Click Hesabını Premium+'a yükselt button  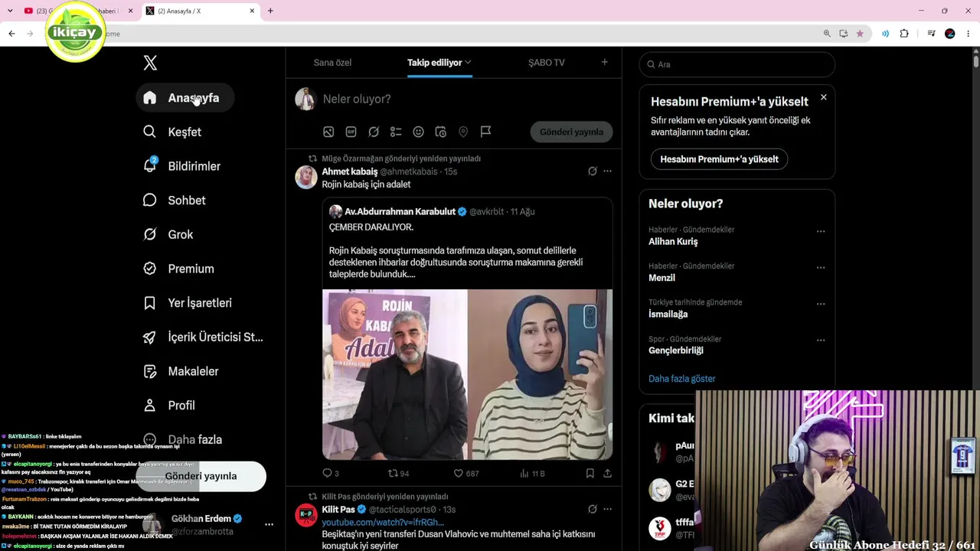pyautogui.click(x=719, y=159)
